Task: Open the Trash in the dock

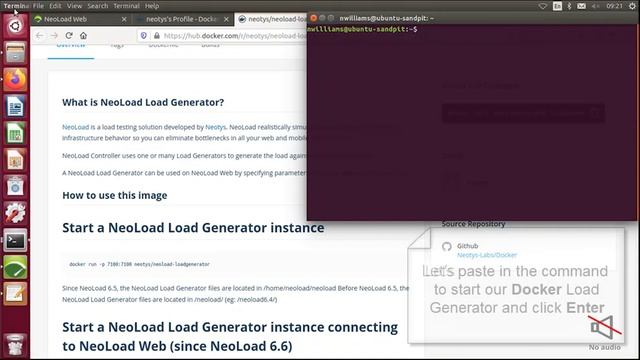Action: pyautogui.click(x=15, y=344)
